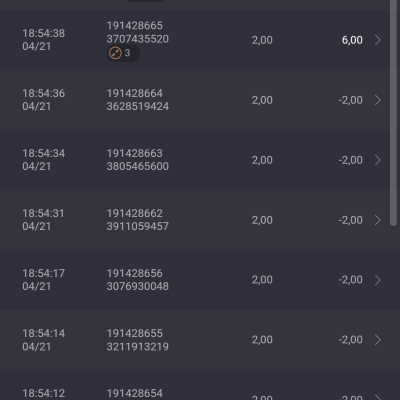This screenshot has width=400, height=400.
Task: Click the 6,00 win amount
Action: (x=352, y=40)
